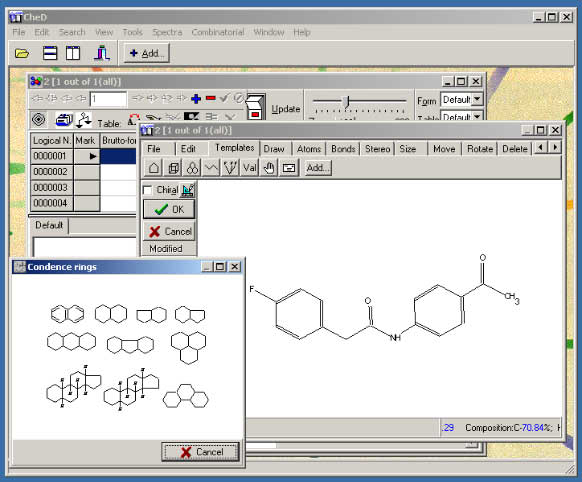Choose the phenanthrene-like bottom right ring template

pos(186,396)
